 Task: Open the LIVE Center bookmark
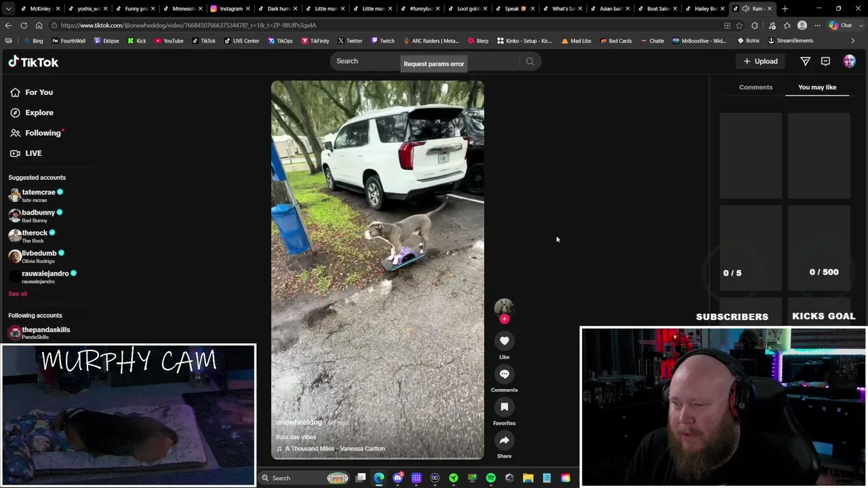coord(241,41)
